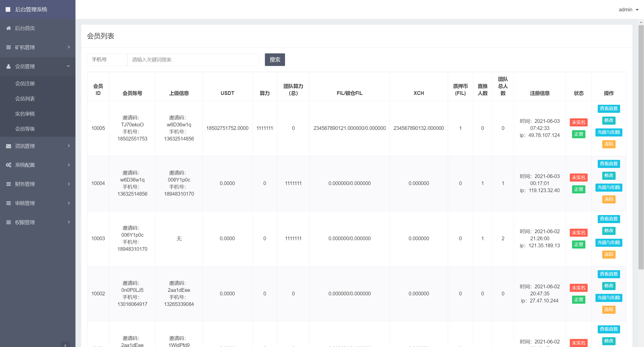Open the 手机号 search-type dropdown
Screen dimensions: 644x347
[x=107, y=60]
